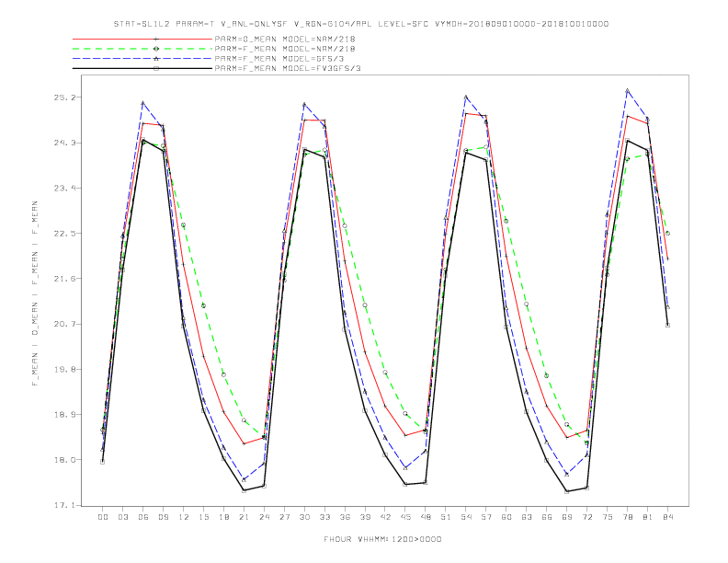Click x-axis forecast hour label 33
The height and width of the screenshot is (563, 728).
[324, 517]
